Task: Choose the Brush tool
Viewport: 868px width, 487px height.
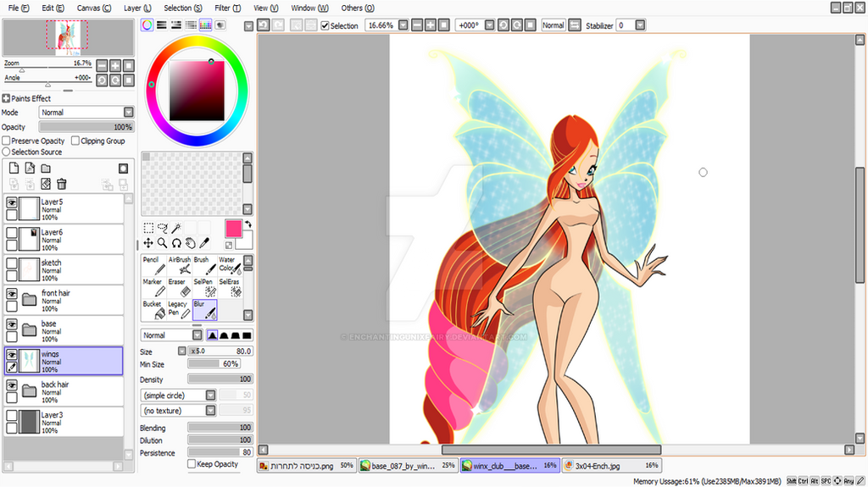Action: [205, 266]
